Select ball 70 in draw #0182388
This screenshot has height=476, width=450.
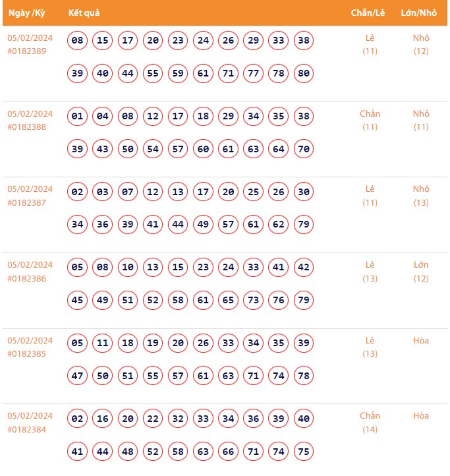303,149
